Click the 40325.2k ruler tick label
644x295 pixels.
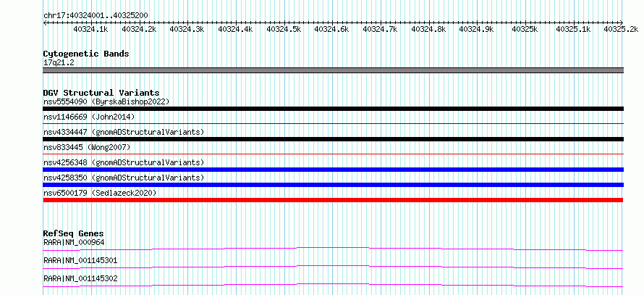[x=621, y=29]
